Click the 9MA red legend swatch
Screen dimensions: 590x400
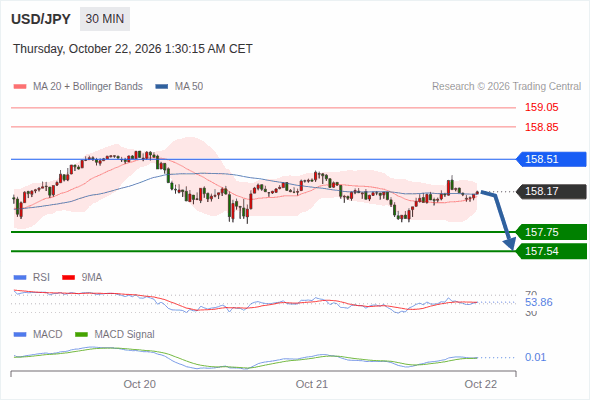(x=68, y=278)
